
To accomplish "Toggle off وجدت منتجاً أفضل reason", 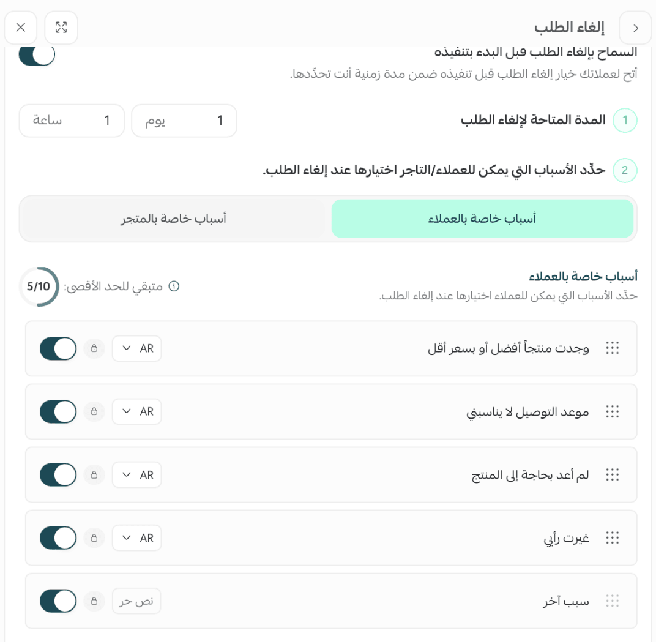I will [x=58, y=348].
